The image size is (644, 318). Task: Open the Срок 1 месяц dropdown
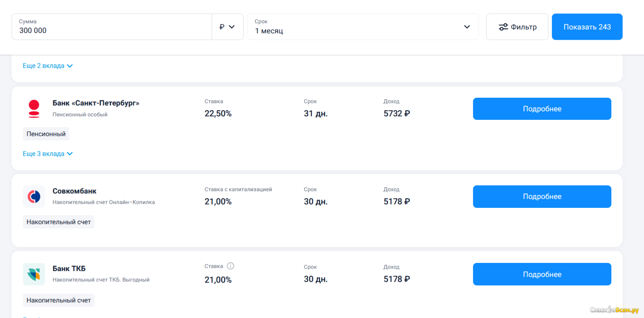pyautogui.click(x=363, y=27)
